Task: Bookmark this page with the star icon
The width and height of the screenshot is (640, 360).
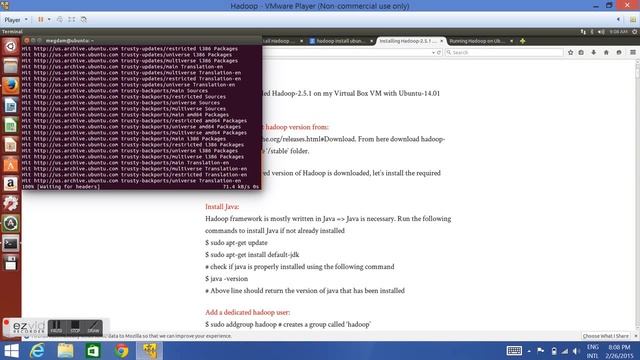Action: [x=570, y=53]
